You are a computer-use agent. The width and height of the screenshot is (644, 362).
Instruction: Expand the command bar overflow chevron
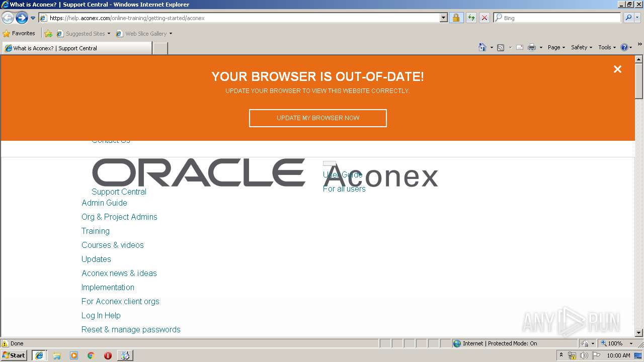[x=640, y=45]
